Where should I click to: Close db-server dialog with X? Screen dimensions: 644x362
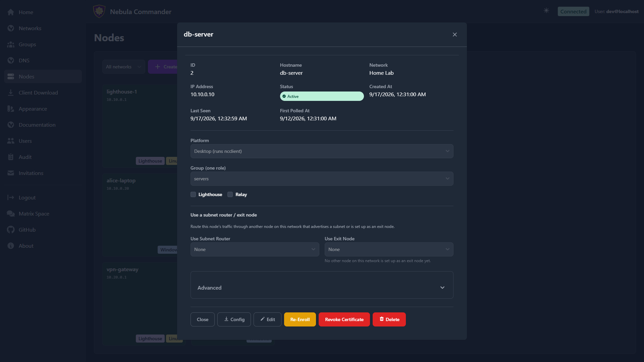point(455,35)
